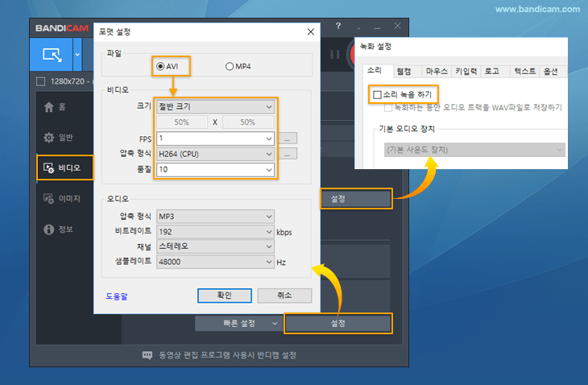This screenshot has width=588, height=385.
Task: Open the video codec dropdown showing H264 (CPU)
Action: [215, 154]
